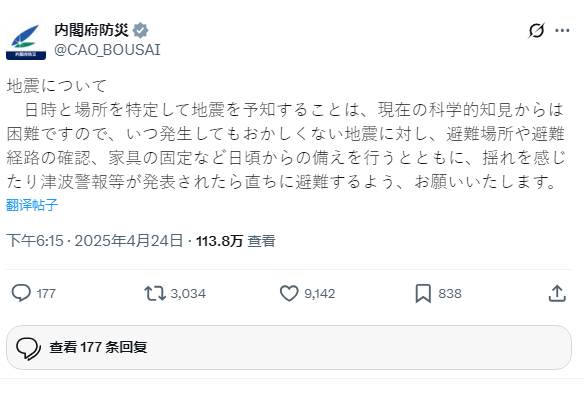The height and width of the screenshot is (396, 584).
Task: Bookmark the post with bookmark icon
Action: pos(423,294)
